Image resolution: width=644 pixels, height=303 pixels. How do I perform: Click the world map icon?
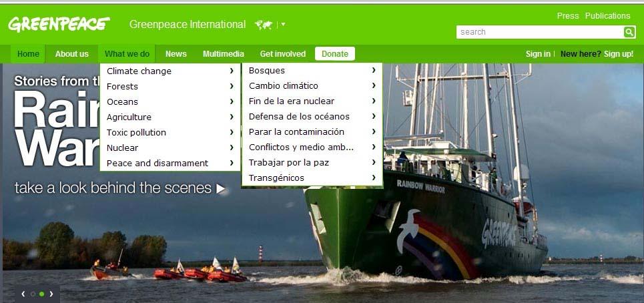click(263, 25)
